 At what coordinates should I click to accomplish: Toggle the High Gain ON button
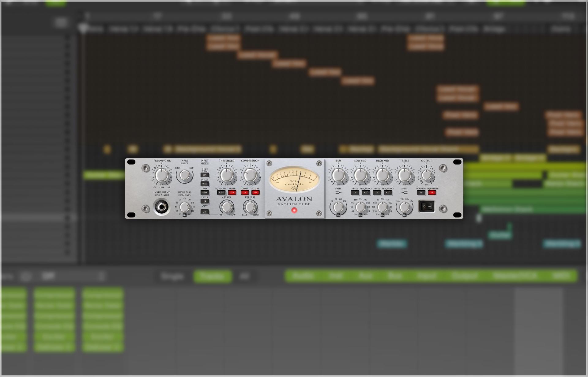click(205, 175)
